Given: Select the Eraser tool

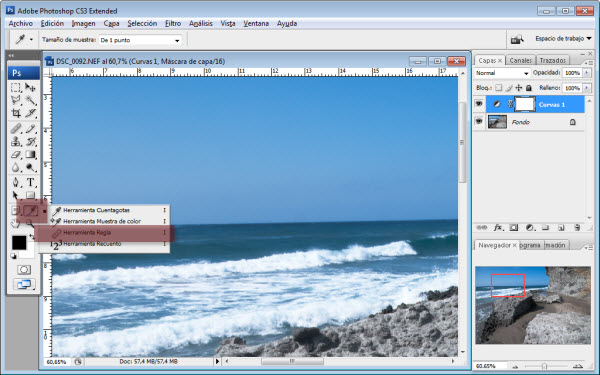Looking at the screenshot, I should click(16, 155).
